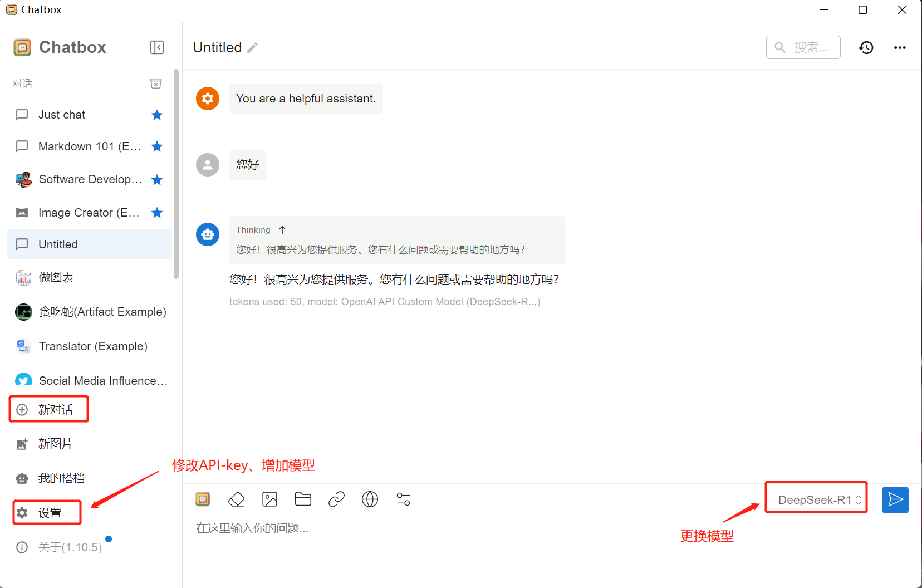The width and height of the screenshot is (922, 588).
Task: Send message with blue paper plane button
Action: (x=895, y=500)
